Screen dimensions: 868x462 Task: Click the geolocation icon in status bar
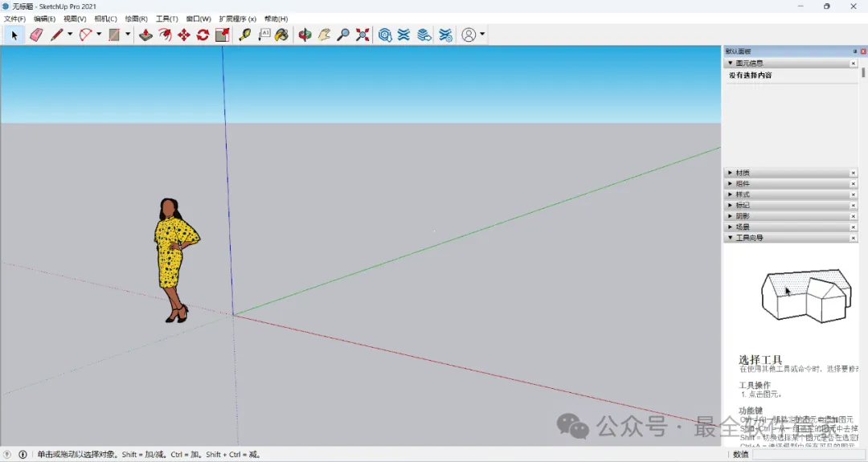tap(6, 454)
